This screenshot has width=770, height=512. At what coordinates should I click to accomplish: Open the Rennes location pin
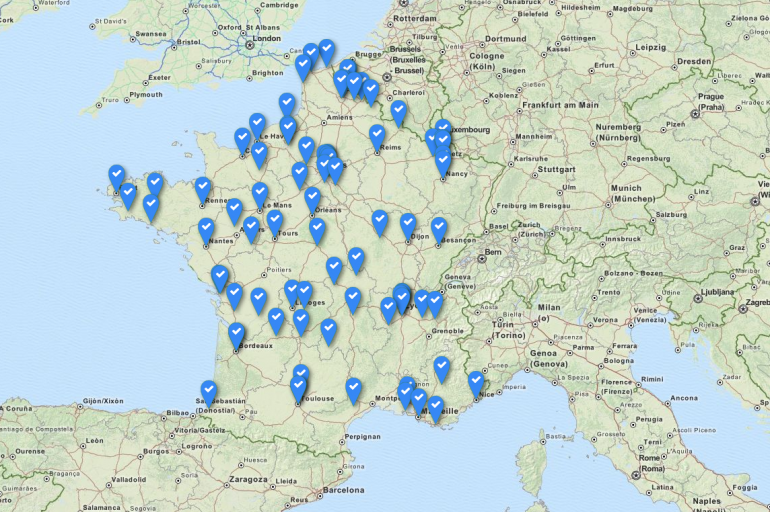pos(203,188)
